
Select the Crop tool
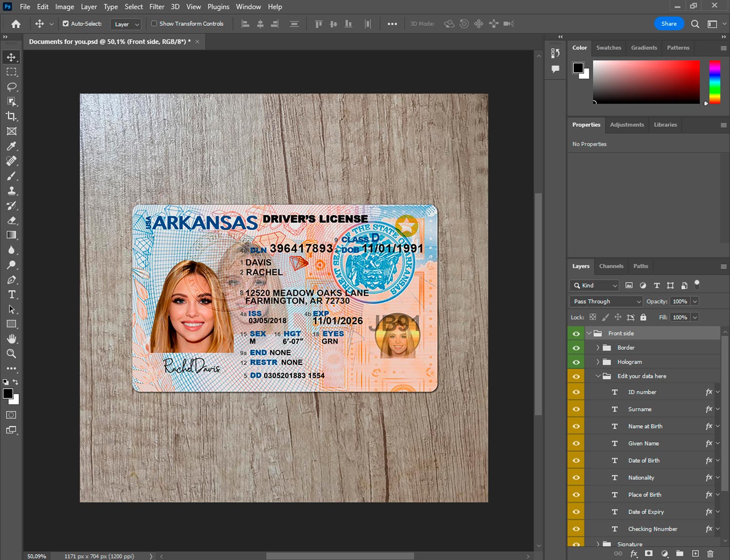pos(12,116)
